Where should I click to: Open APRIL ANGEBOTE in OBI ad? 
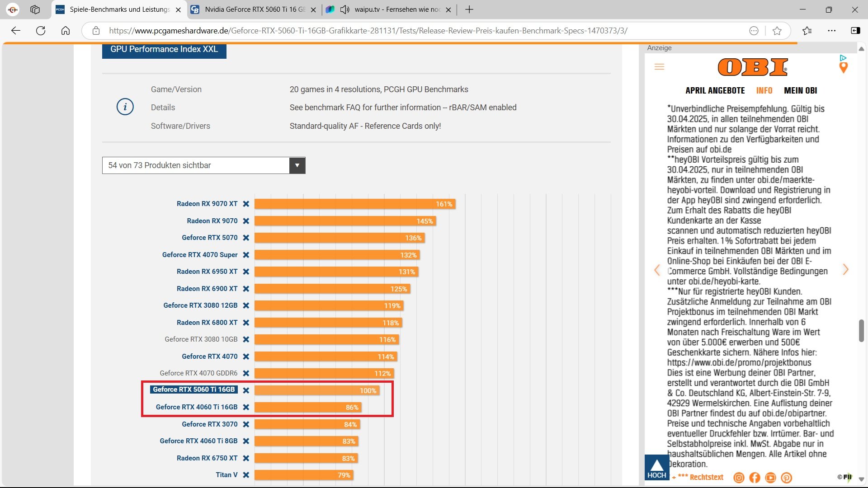(x=715, y=90)
